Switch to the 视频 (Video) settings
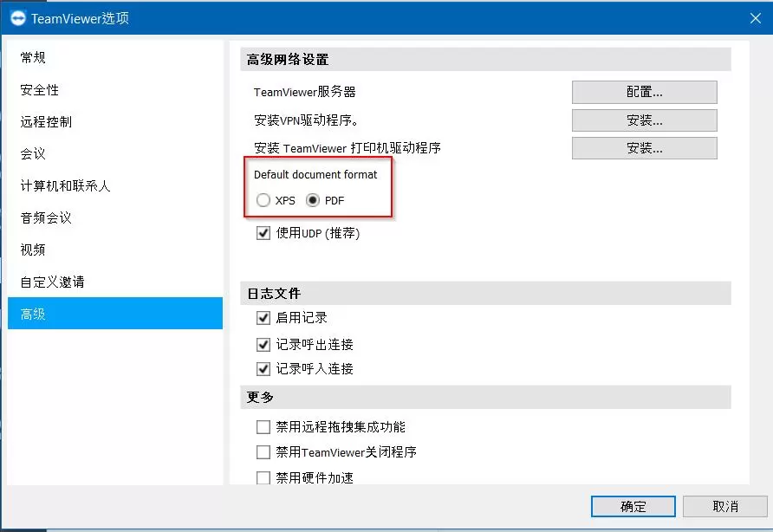Screen dimensions: 773x532 pyautogui.click(x=32, y=250)
